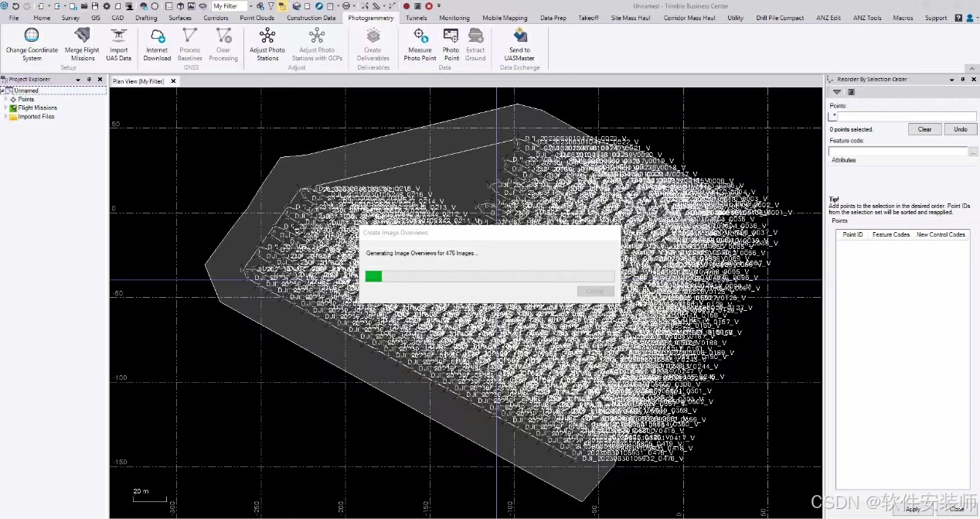
Task: Run Adjust Photo Stations
Action: [x=267, y=44]
